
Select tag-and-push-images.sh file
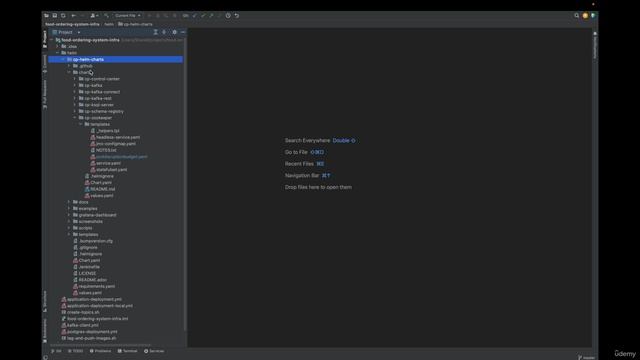pyautogui.click(x=91, y=338)
